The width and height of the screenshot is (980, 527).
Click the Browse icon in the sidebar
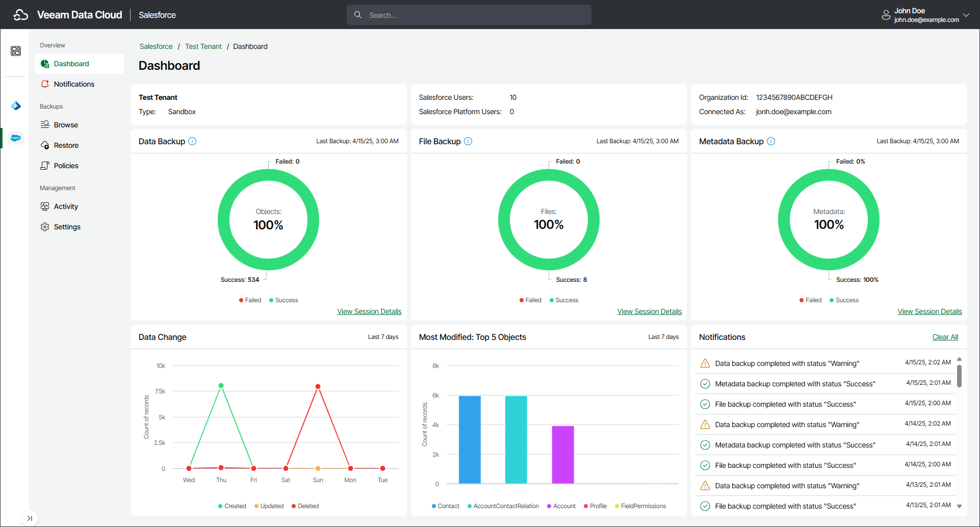tap(45, 125)
